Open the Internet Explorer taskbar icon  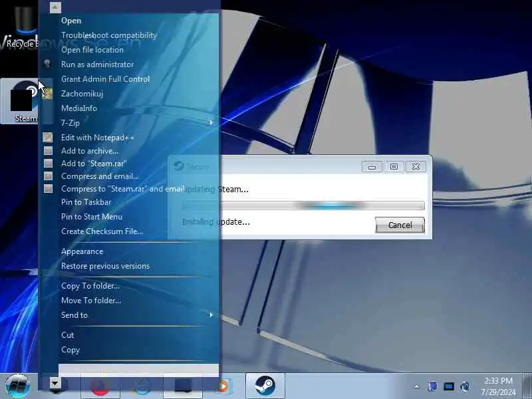(x=142, y=386)
